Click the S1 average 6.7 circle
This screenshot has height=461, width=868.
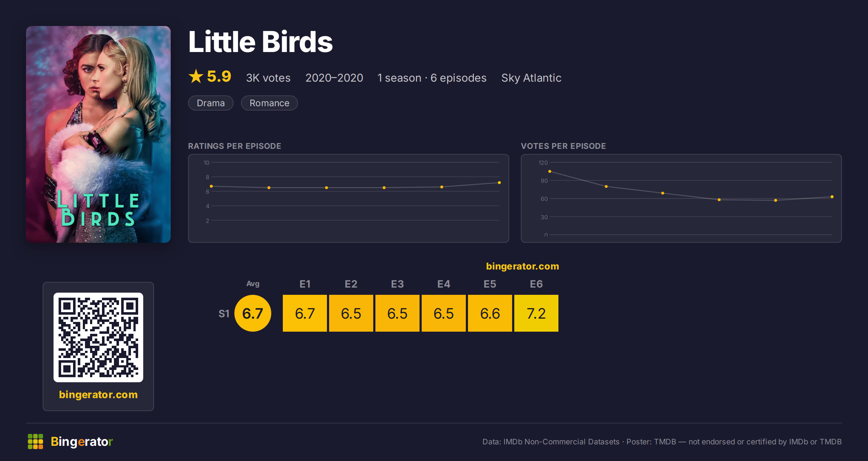pos(253,313)
